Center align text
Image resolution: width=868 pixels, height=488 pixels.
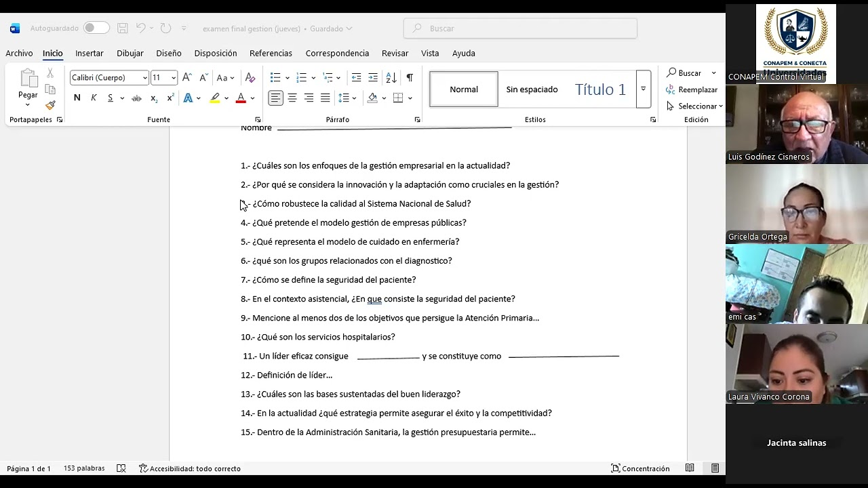coord(292,98)
